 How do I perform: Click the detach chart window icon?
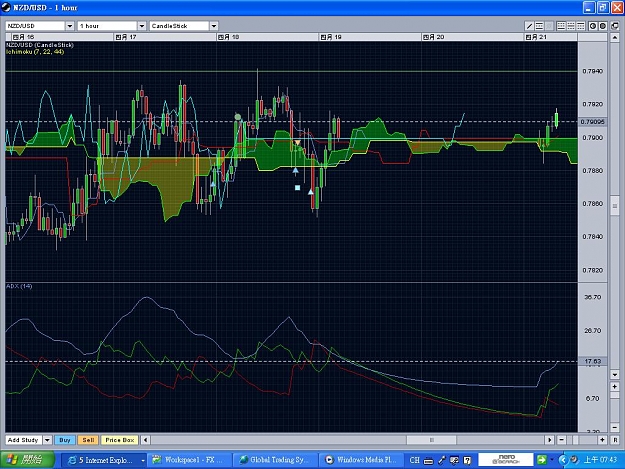pos(615,26)
